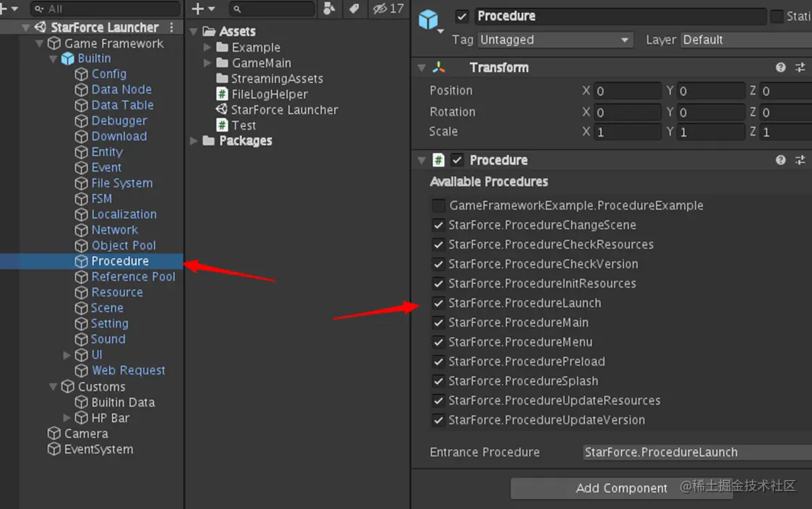Toggle the Static checkbox

click(x=777, y=17)
